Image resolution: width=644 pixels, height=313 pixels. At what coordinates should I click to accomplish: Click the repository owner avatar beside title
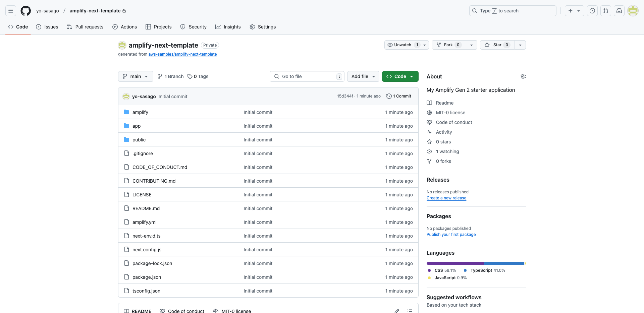[x=122, y=45]
